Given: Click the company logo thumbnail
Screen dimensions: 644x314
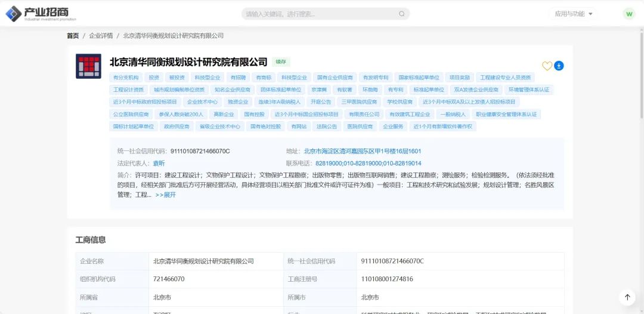Looking at the screenshot, I should click(x=88, y=66).
